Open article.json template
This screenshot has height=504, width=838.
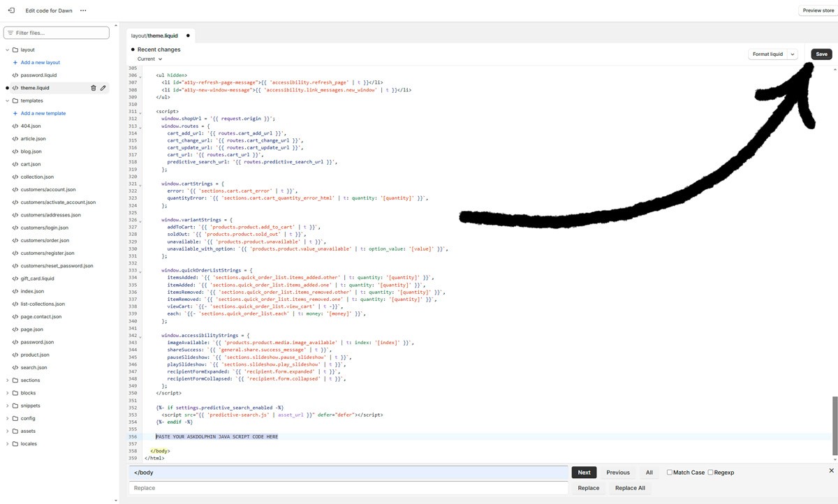[33, 139]
